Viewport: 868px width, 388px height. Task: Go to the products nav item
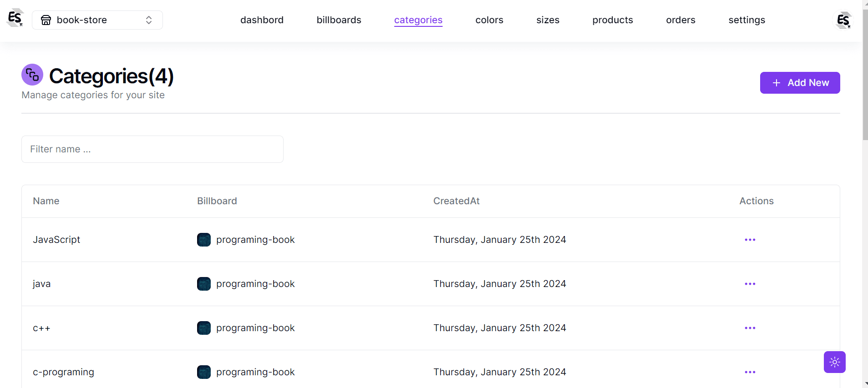coord(613,20)
